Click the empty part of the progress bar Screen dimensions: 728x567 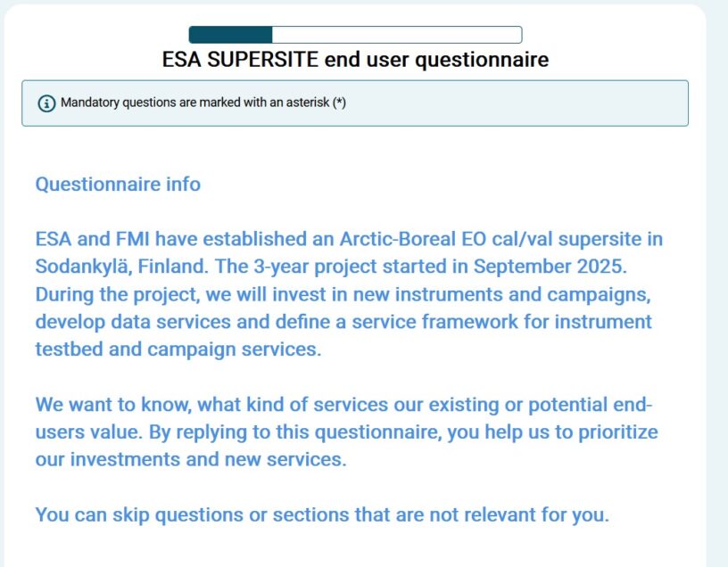tap(396, 35)
